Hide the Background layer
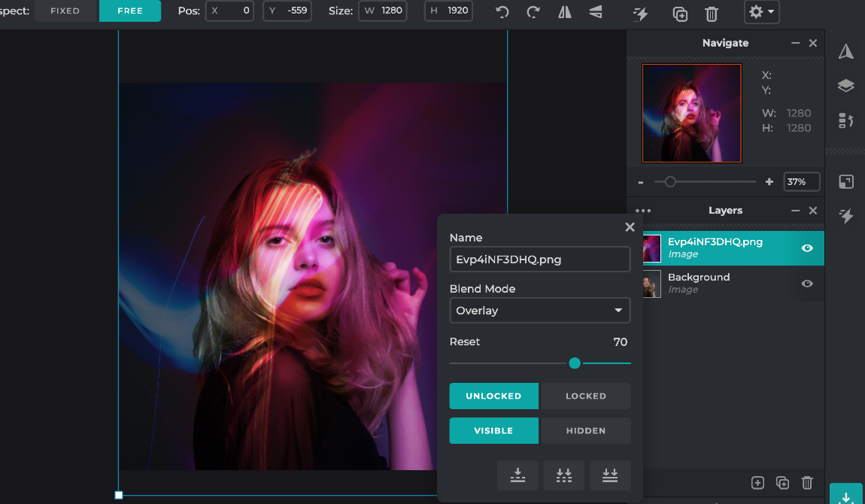Image resolution: width=865 pixels, height=504 pixels. (x=807, y=284)
